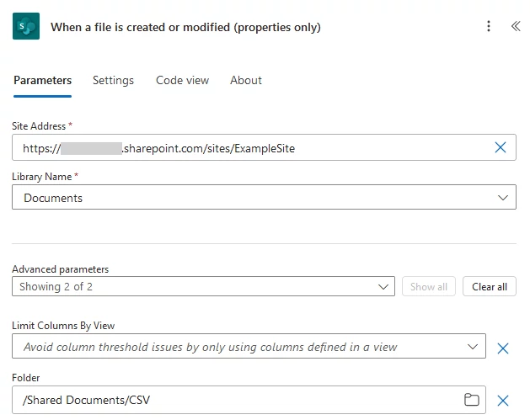The width and height of the screenshot is (530, 420).
Task: Open the three-dot more options menu
Action: coord(489,26)
